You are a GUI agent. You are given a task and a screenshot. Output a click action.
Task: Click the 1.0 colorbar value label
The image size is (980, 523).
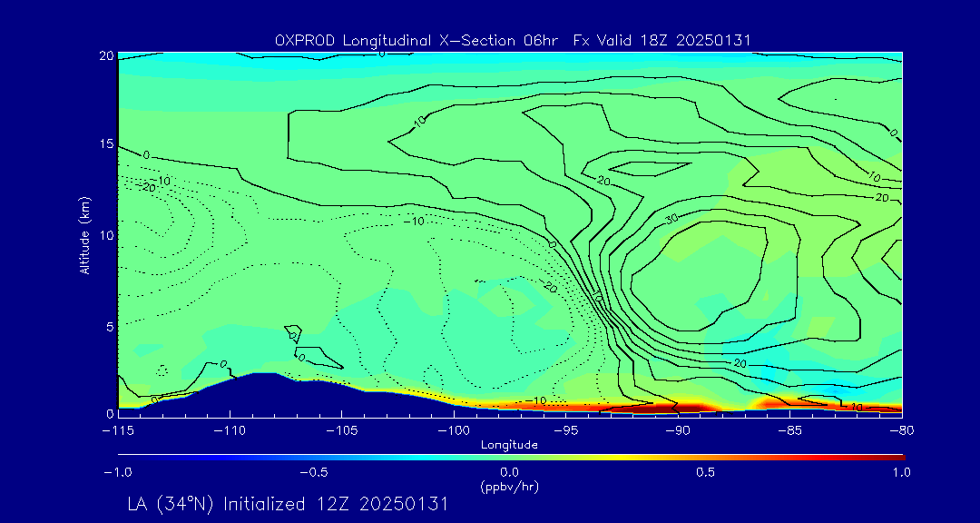point(902,472)
